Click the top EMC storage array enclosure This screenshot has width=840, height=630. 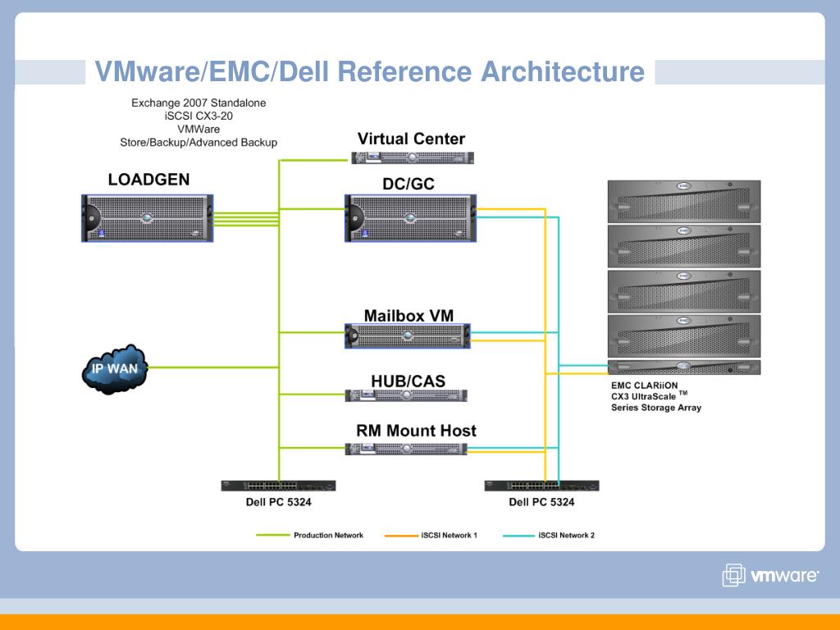click(x=684, y=202)
